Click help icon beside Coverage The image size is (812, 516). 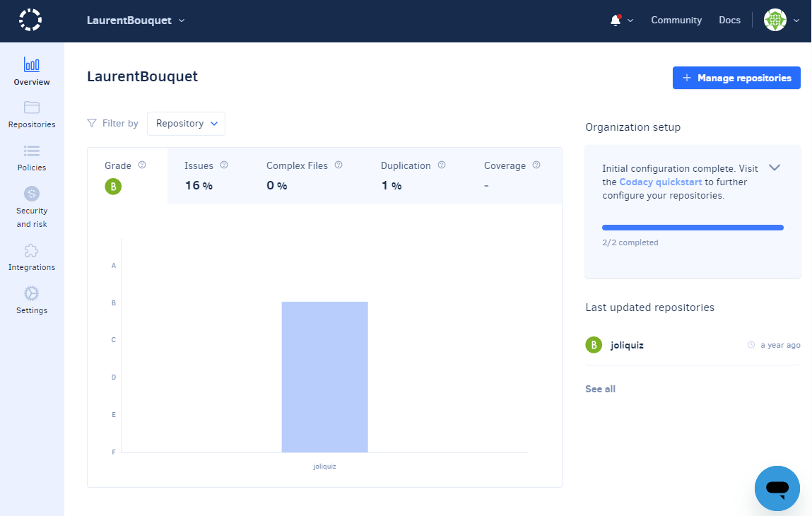coord(536,165)
